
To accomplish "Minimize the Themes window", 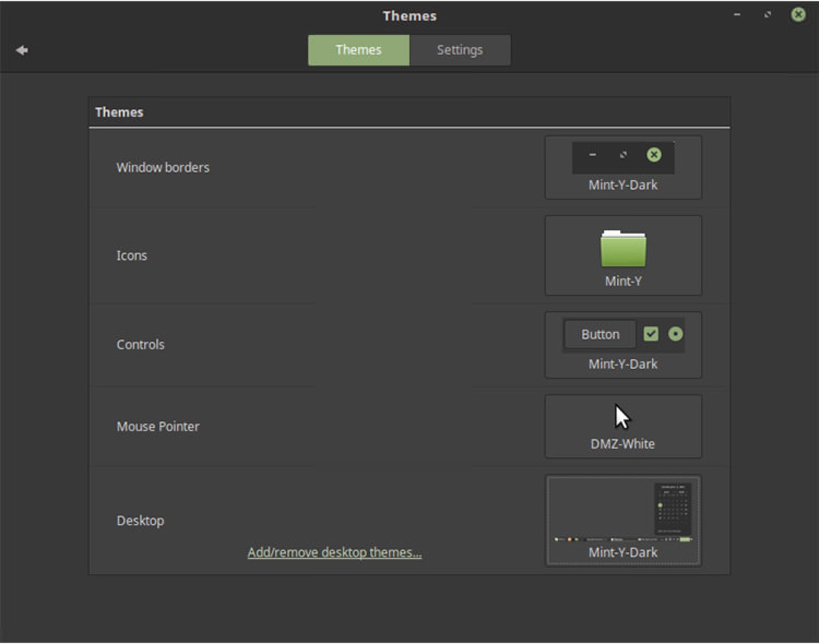I will tap(737, 15).
